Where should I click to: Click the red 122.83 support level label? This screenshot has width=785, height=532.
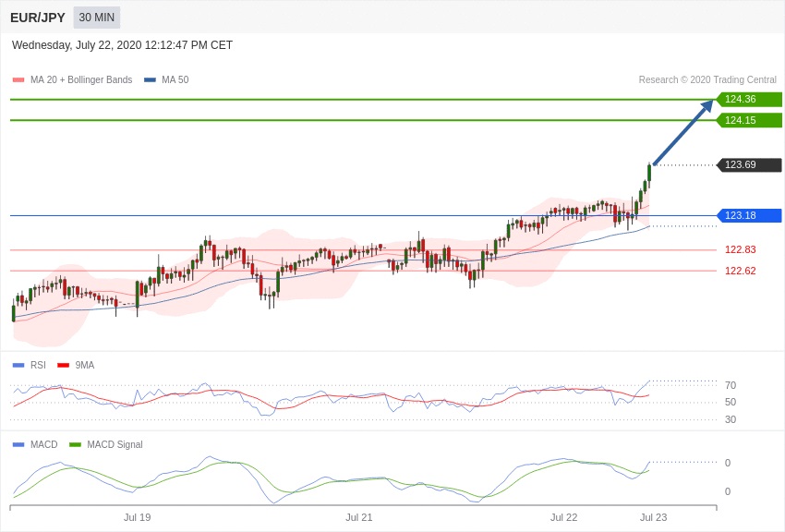(740, 249)
